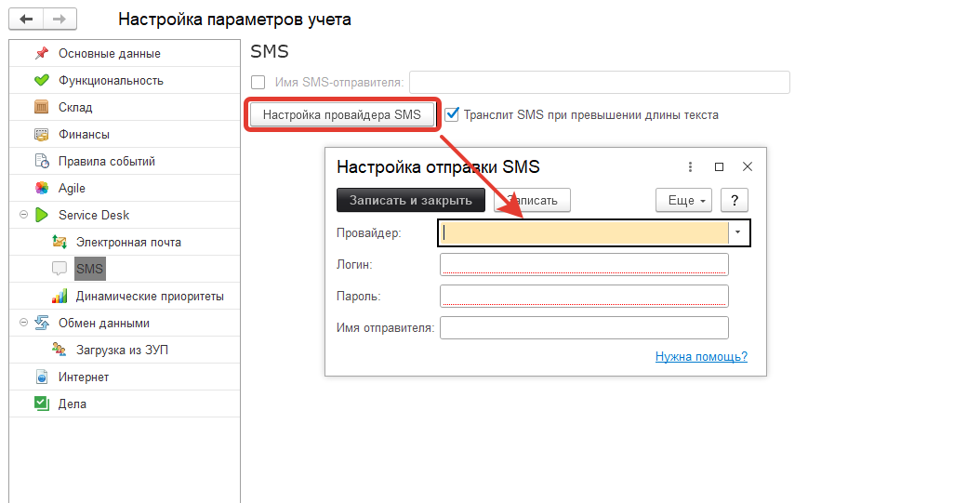Go to the Склад section
980x503 pixels.
75,108
